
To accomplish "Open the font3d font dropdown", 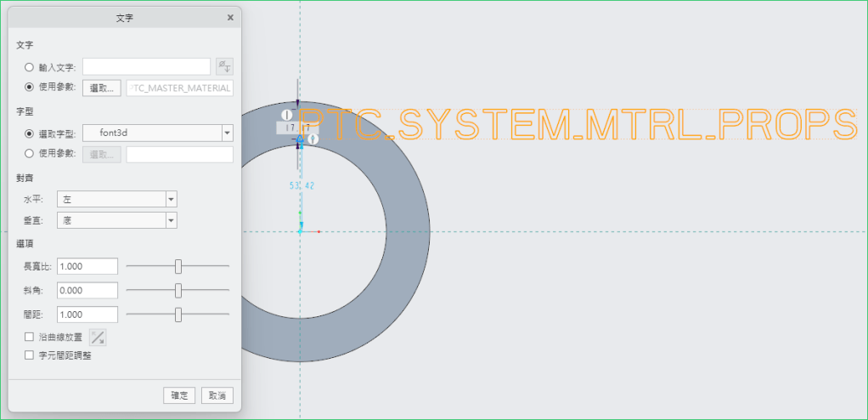I will 227,133.
